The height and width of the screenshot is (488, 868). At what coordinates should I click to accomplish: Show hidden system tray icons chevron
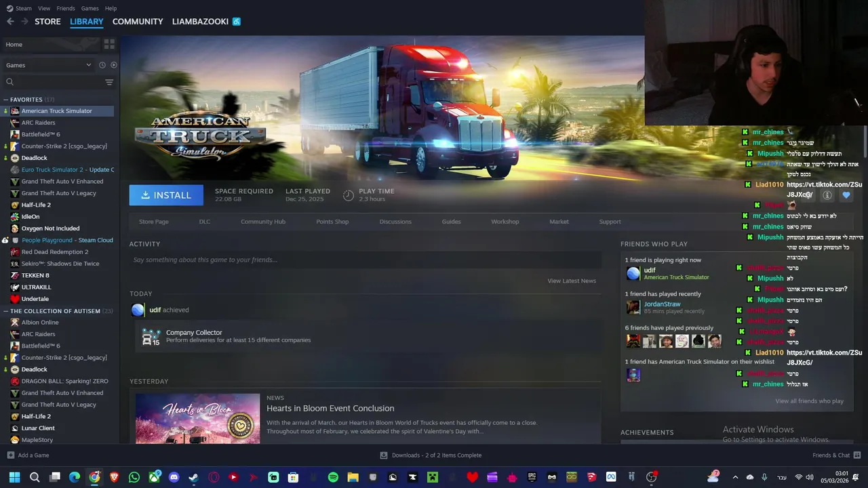click(x=735, y=477)
